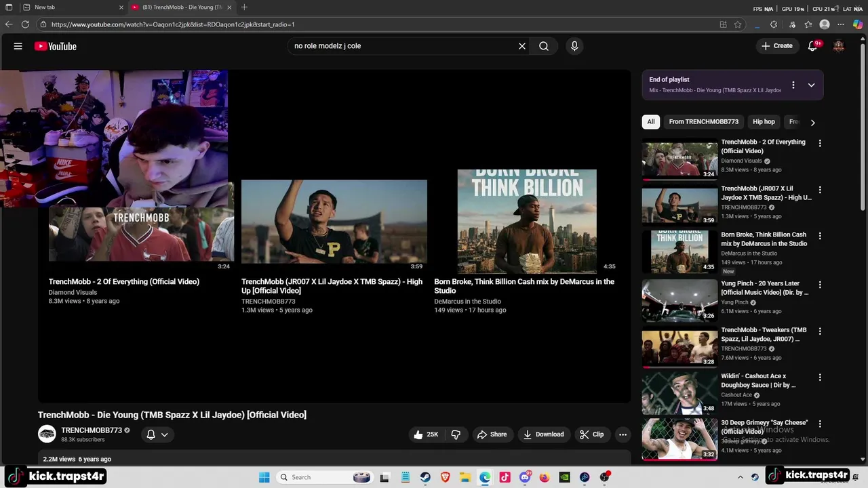
Task: Open sidebar Wildin' Cashout Ace video title
Action: pos(758,380)
